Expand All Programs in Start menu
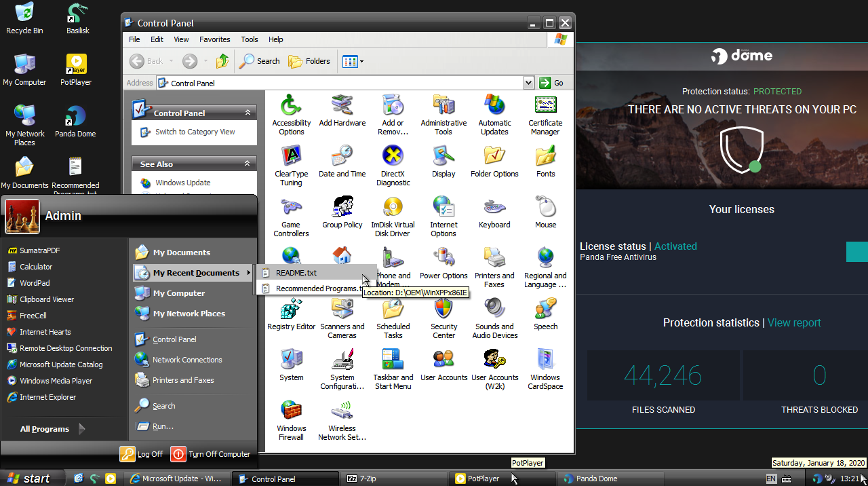This screenshot has height=486, width=868. coord(52,429)
